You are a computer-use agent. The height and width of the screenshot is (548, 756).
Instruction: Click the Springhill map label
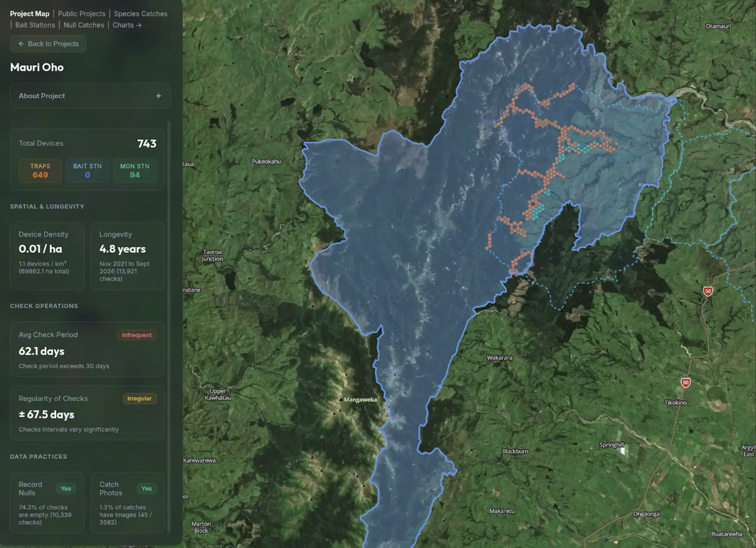pyautogui.click(x=611, y=445)
